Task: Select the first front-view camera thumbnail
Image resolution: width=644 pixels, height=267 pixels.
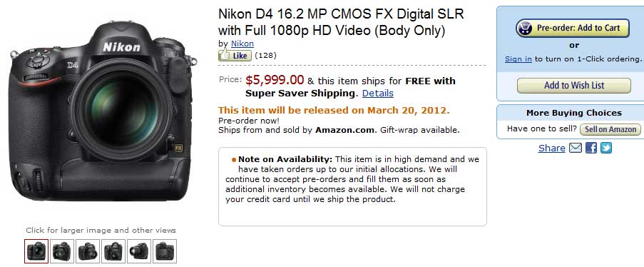Action: (36, 251)
